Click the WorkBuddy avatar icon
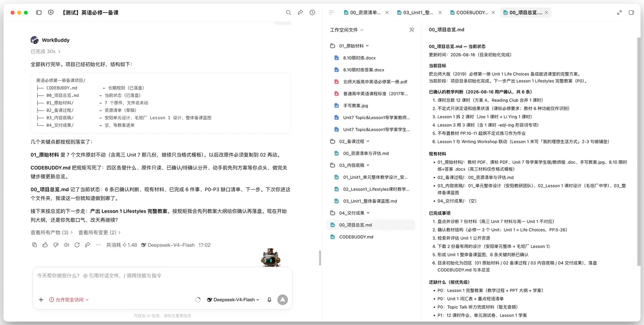Image resolution: width=644 pixels, height=325 pixels. coord(35,40)
